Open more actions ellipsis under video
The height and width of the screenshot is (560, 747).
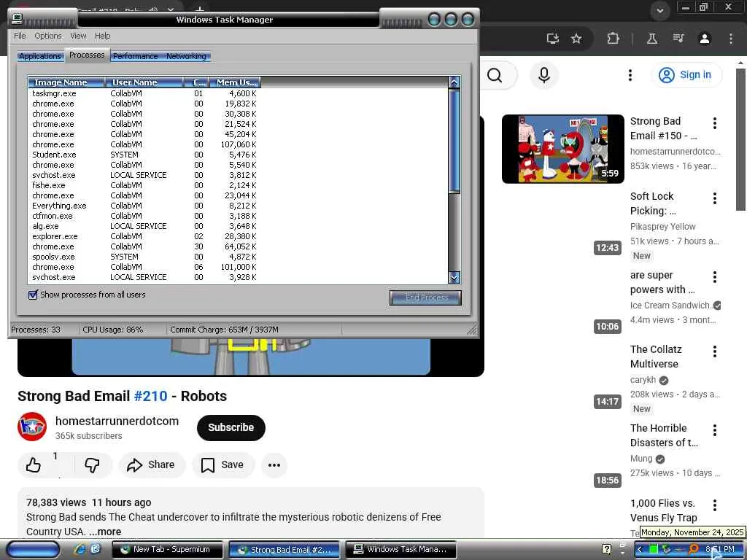point(274,464)
